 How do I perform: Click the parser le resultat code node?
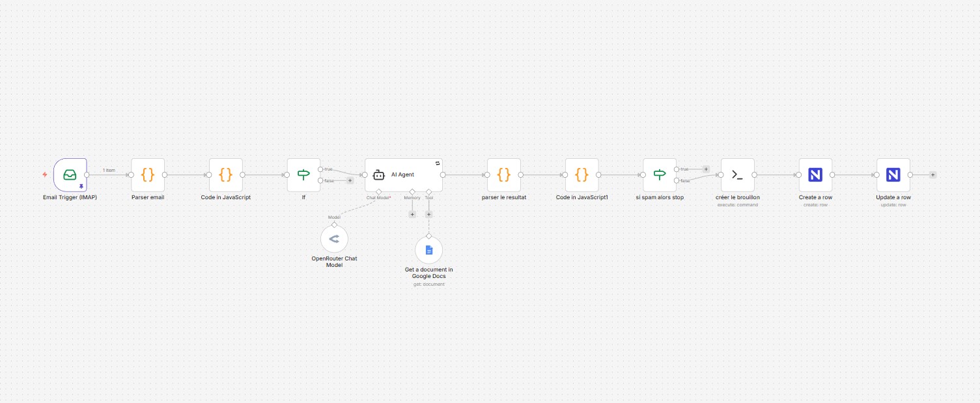click(503, 174)
